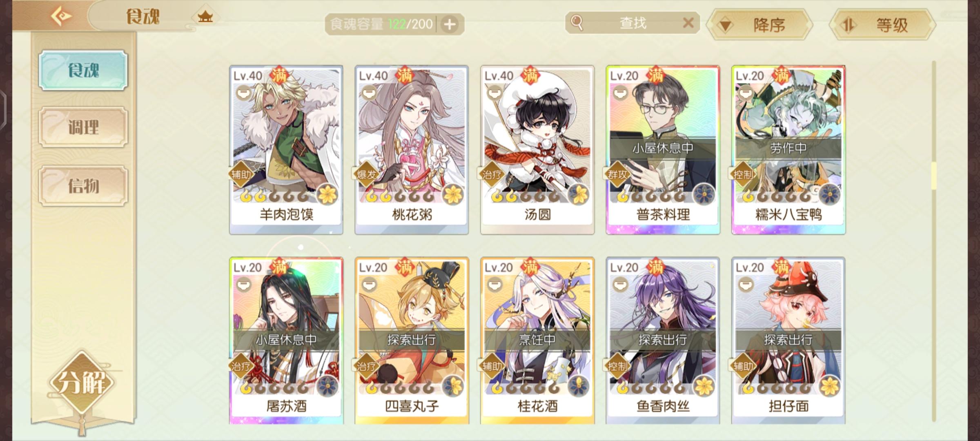This screenshot has height=441, width=980.
Task: Clear the search with the X icon
Action: (x=688, y=23)
